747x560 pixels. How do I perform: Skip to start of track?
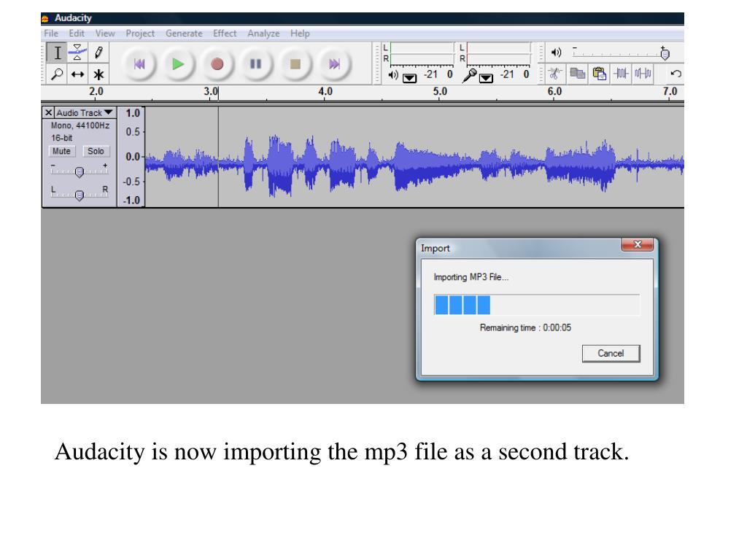coord(139,64)
